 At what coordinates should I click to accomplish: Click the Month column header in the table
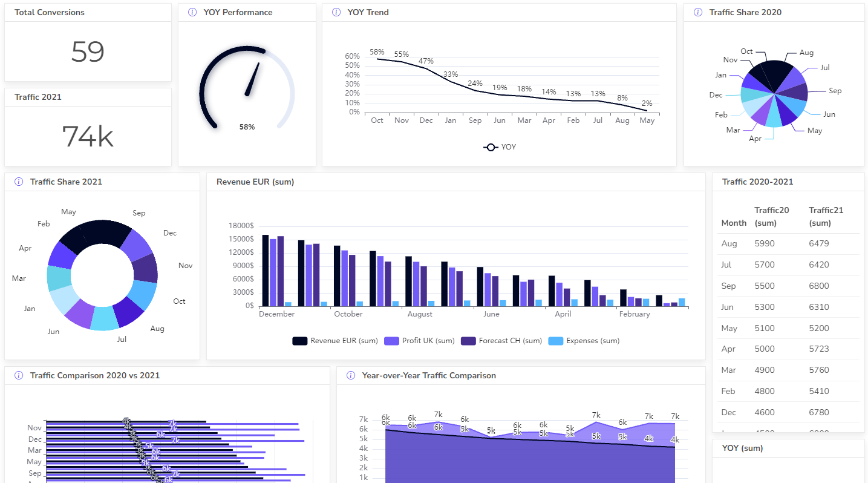pos(734,223)
